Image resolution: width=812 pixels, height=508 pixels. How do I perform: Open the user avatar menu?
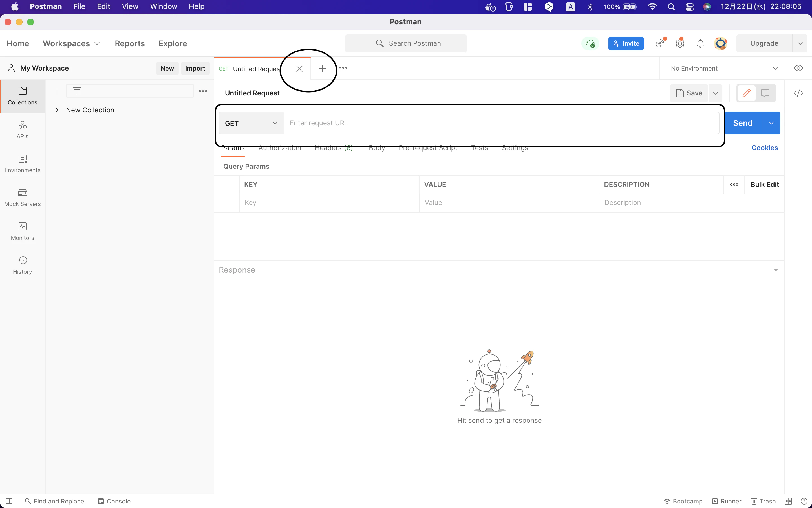click(721, 43)
